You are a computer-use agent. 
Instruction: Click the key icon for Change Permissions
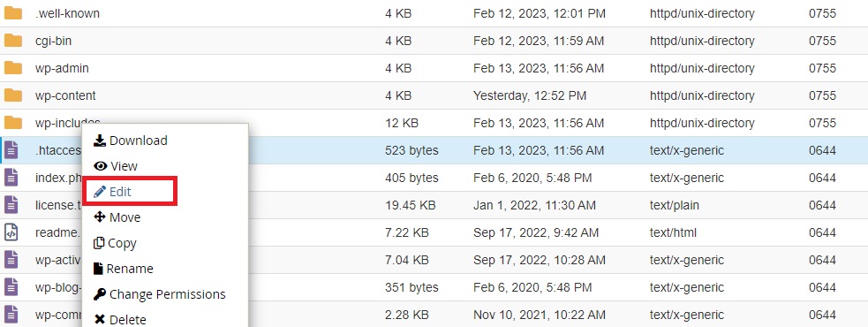[x=100, y=293]
